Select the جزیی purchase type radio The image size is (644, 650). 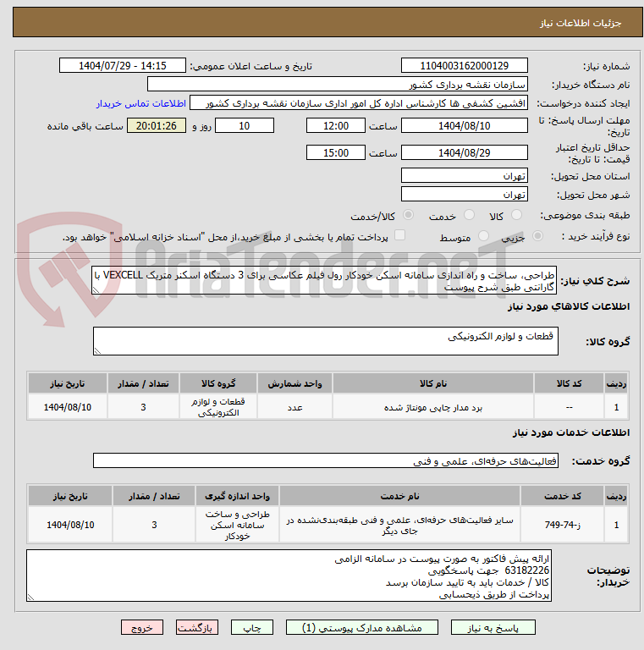537,236
